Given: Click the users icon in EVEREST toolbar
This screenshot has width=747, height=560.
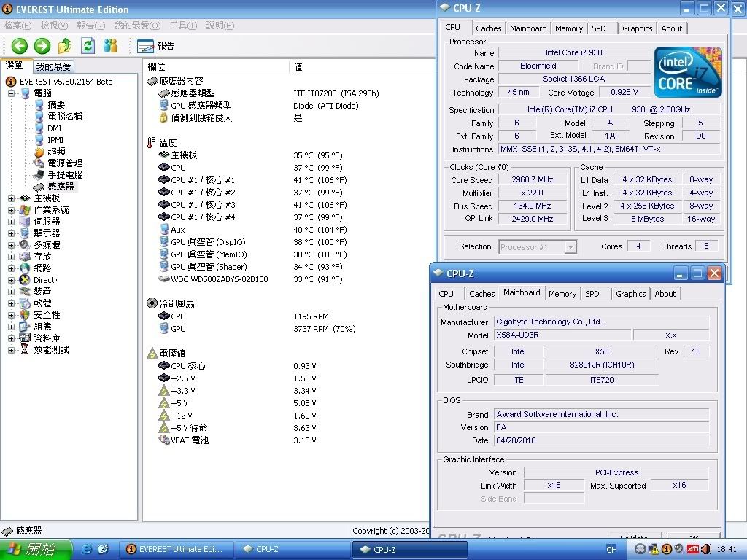Looking at the screenshot, I should [x=111, y=46].
